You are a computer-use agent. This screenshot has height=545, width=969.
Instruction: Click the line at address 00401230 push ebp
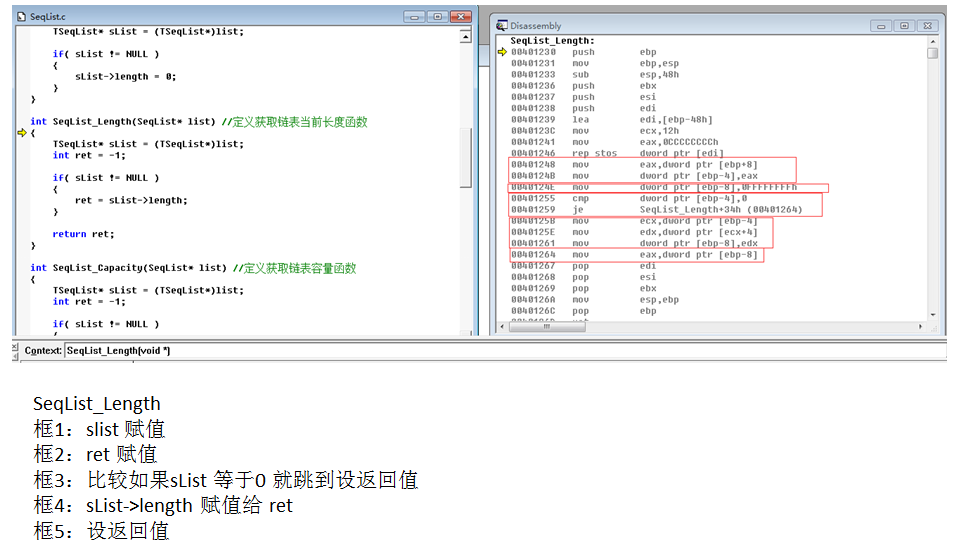click(x=584, y=52)
